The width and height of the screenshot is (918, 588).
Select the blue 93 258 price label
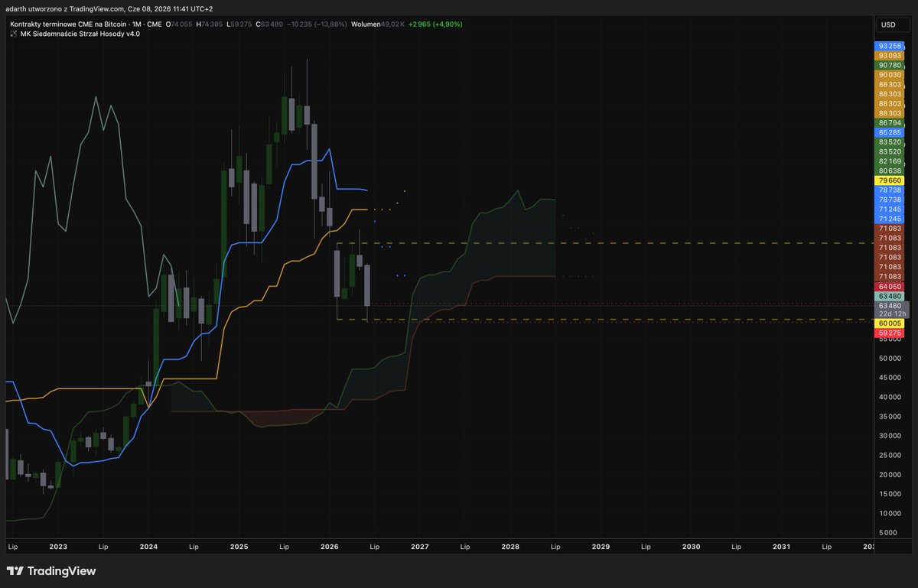[x=889, y=47]
